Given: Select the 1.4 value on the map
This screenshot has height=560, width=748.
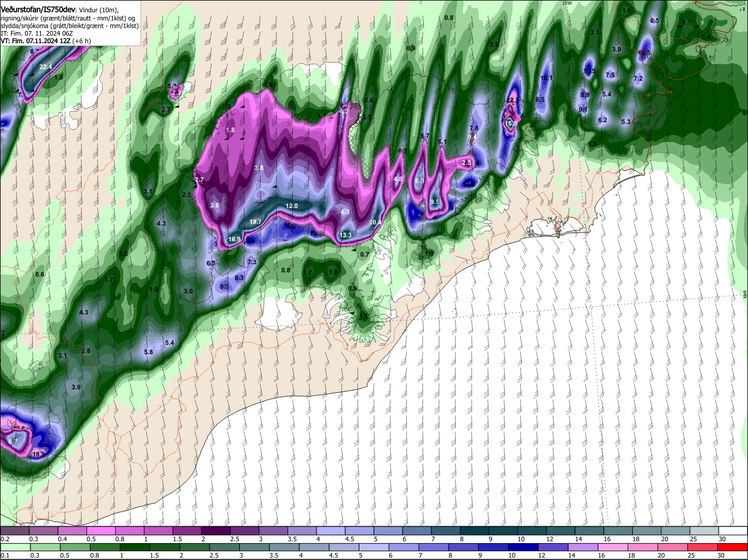Looking at the screenshot, I should (x=706, y=37).
